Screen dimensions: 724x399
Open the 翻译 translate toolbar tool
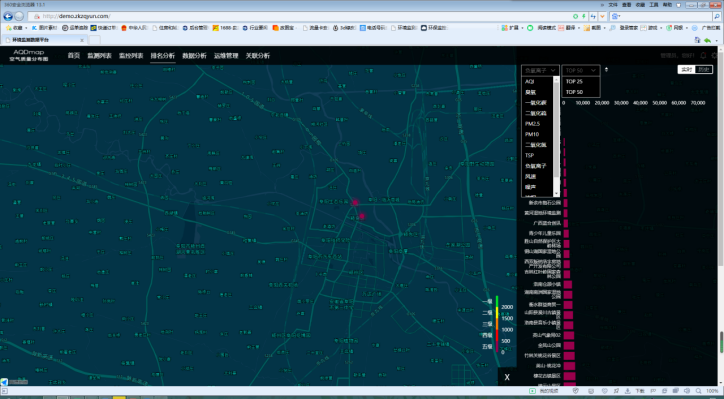pyautogui.click(x=569, y=28)
